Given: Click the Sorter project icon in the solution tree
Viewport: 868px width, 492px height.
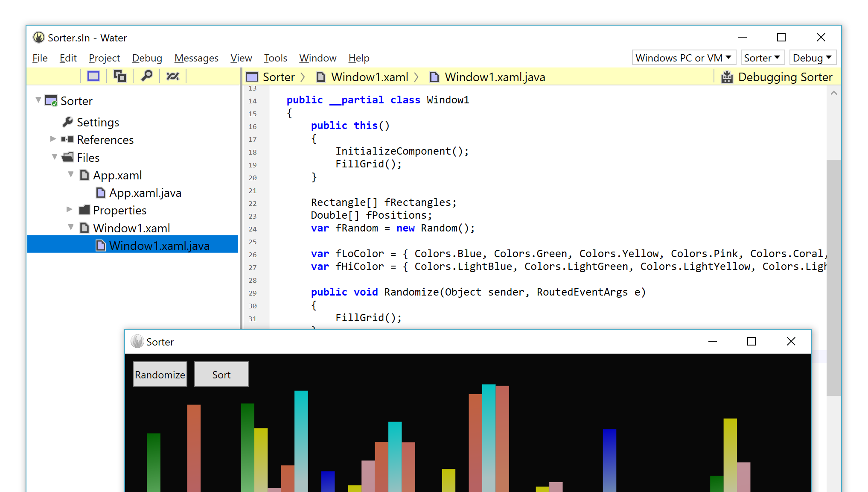Looking at the screenshot, I should pos(51,100).
